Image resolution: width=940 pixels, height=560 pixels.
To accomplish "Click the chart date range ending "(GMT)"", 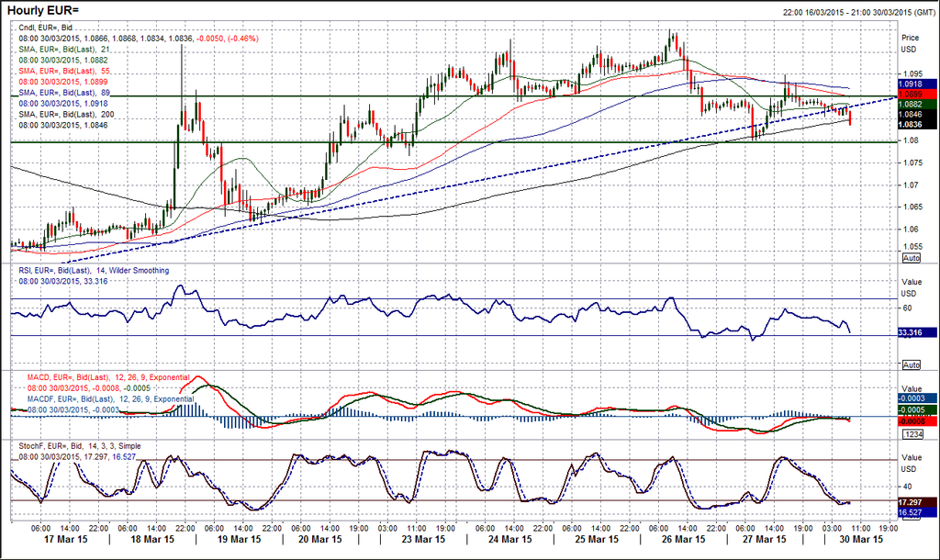I will point(858,12).
